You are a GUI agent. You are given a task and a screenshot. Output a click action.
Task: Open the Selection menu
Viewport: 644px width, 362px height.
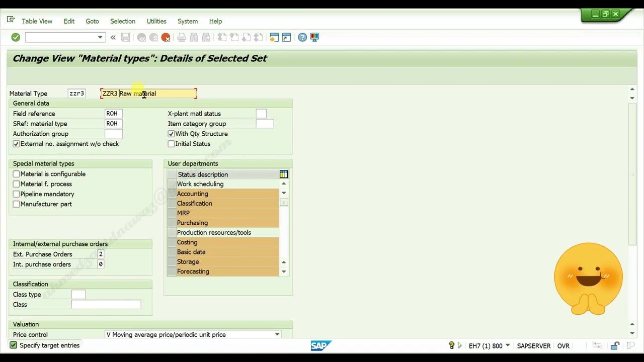point(123,21)
